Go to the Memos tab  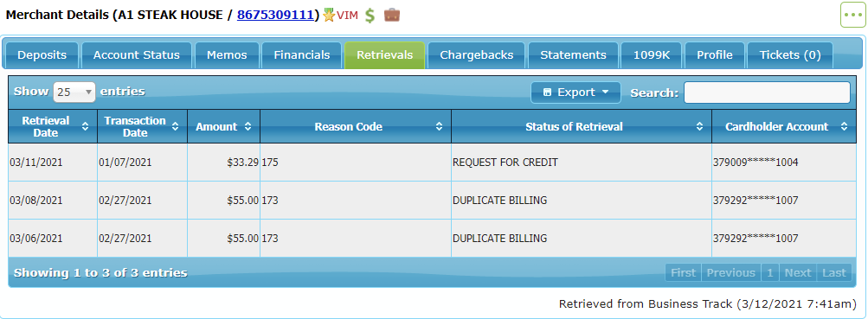coord(227,55)
